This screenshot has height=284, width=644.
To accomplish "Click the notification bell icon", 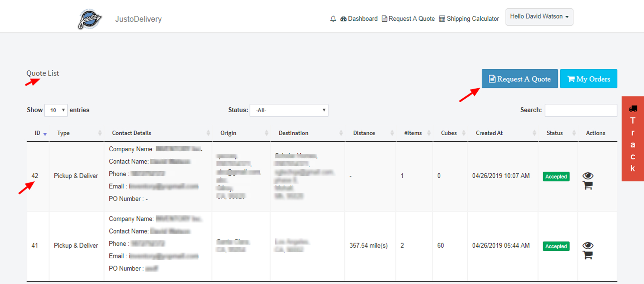I will 333,19.
